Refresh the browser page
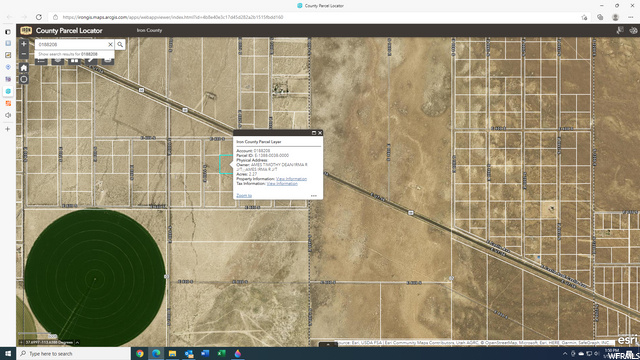Image resolution: width=640 pixels, height=360 pixels. coord(39,17)
